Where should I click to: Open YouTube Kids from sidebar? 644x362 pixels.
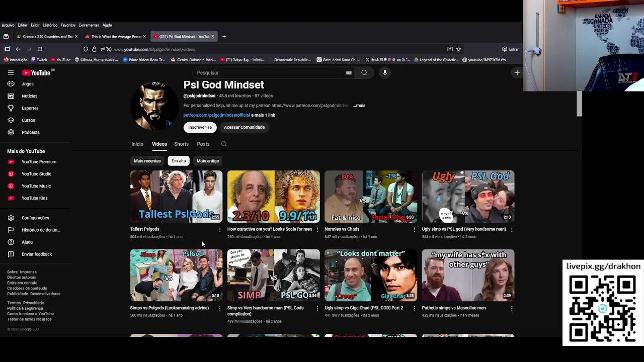35,198
